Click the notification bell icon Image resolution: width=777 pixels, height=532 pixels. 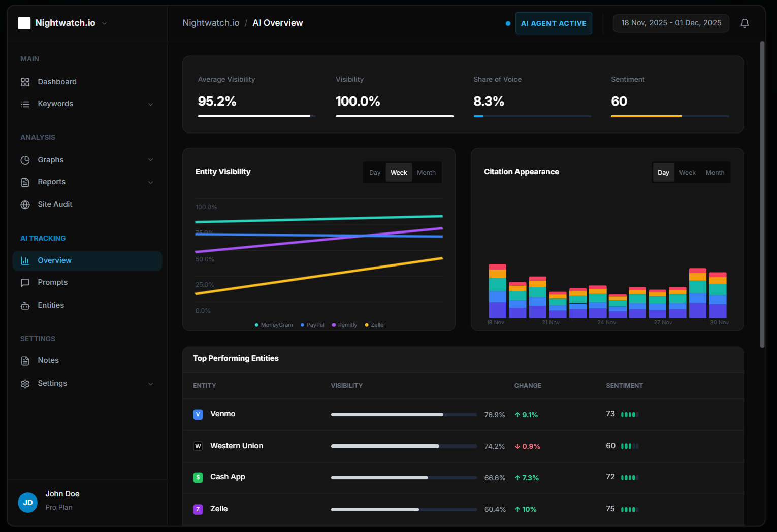click(x=744, y=23)
